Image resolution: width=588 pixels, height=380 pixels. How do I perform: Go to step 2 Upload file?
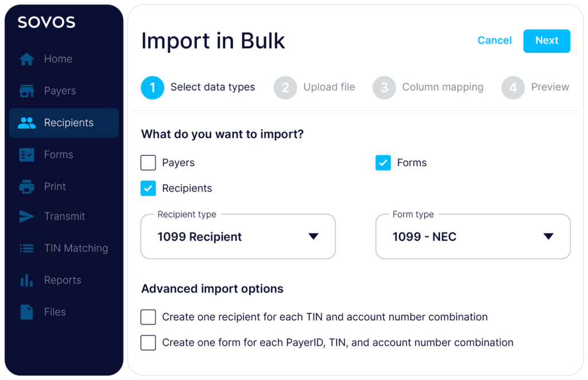(315, 87)
